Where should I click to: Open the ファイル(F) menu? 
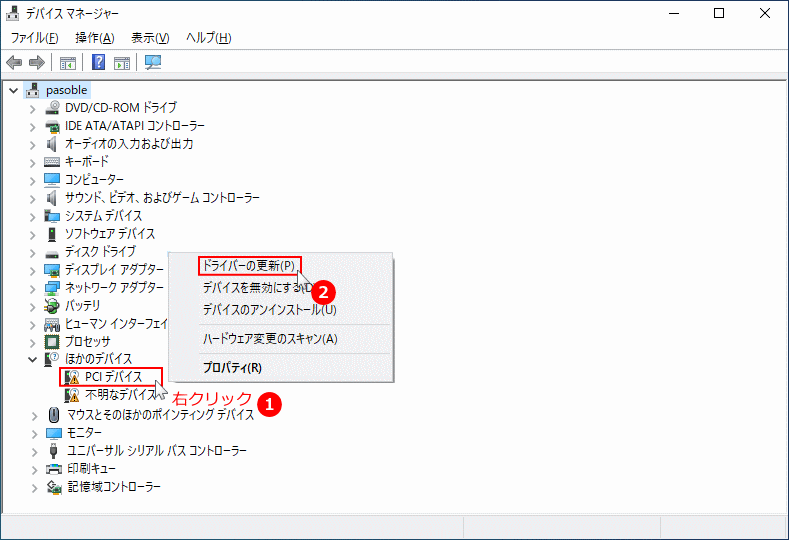point(35,38)
